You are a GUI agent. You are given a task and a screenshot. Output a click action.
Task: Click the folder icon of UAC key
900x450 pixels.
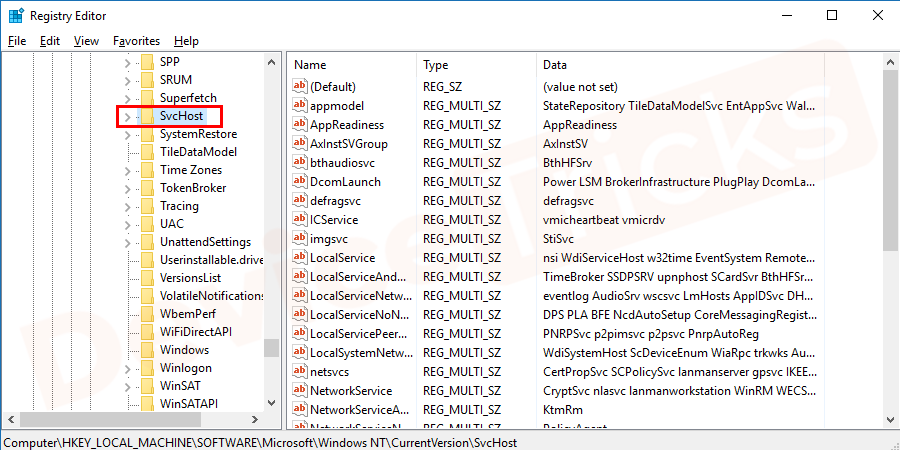(148, 224)
